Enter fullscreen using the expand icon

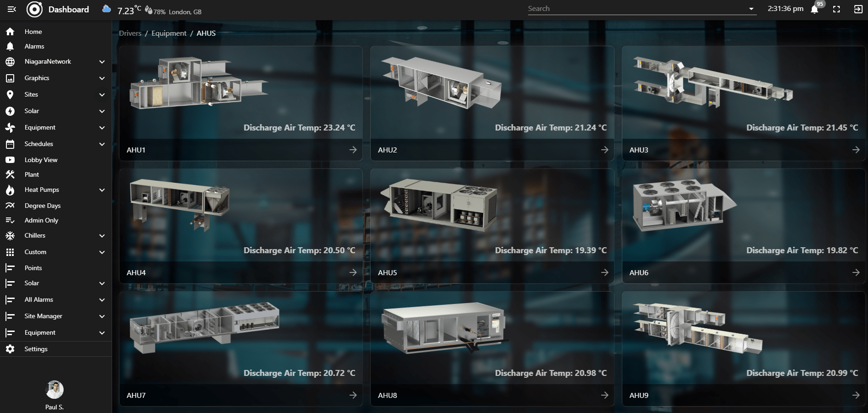[836, 8]
